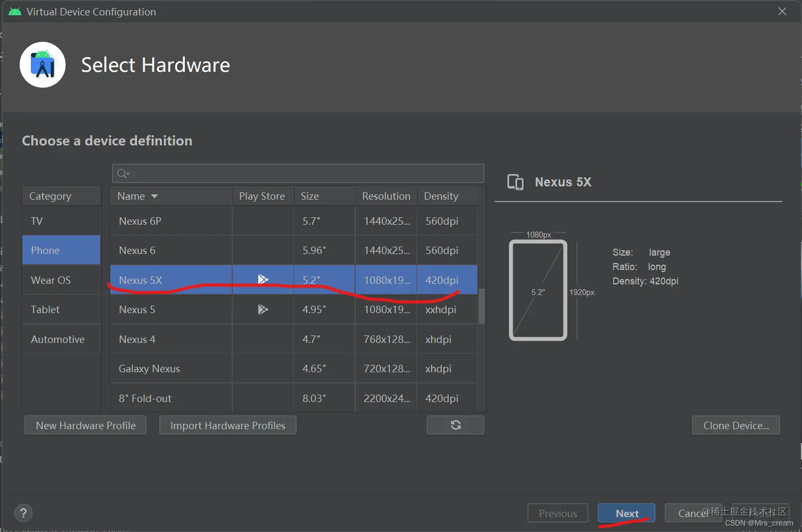Click the Density: 420dpi detail text
The width and height of the screenshot is (802, 532).
coord(645,281)
